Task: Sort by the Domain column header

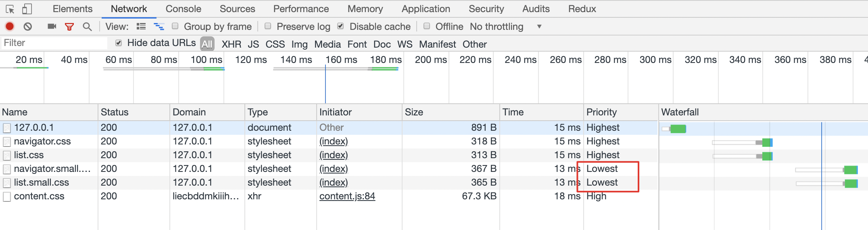Action: (x=207, y=112)
